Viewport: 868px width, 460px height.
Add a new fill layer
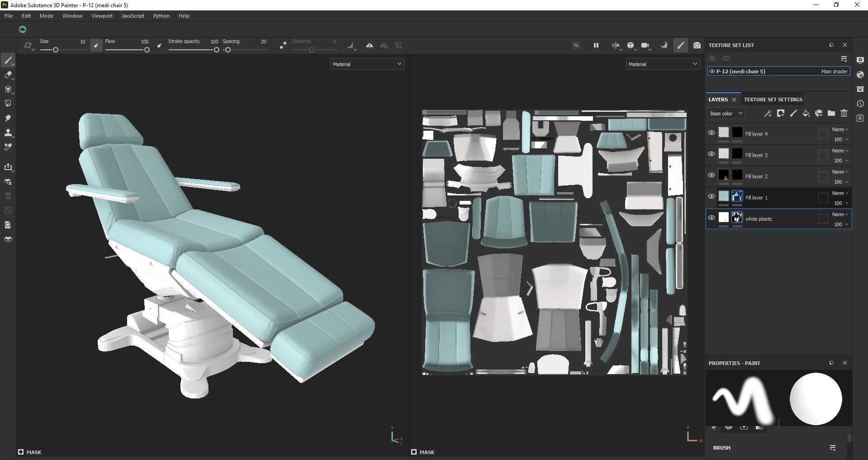click(x=806, y=114)
